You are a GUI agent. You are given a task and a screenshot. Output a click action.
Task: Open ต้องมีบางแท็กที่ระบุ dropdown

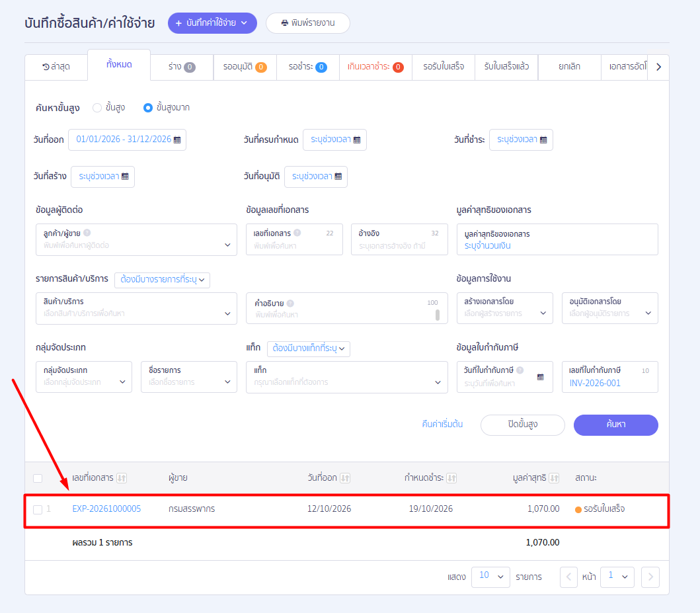pos(309,348)
